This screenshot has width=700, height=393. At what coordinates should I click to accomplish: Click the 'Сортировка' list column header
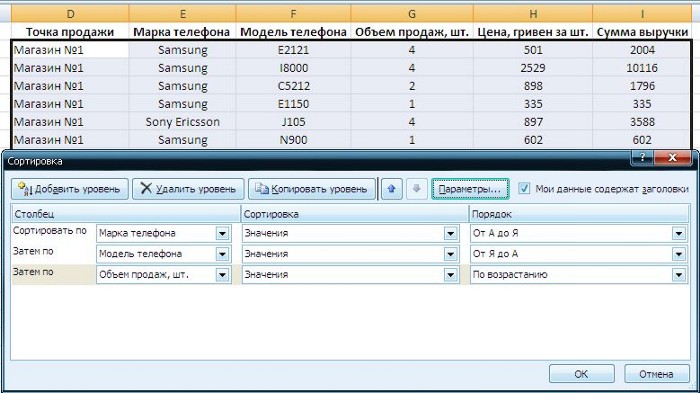point(354,214)
